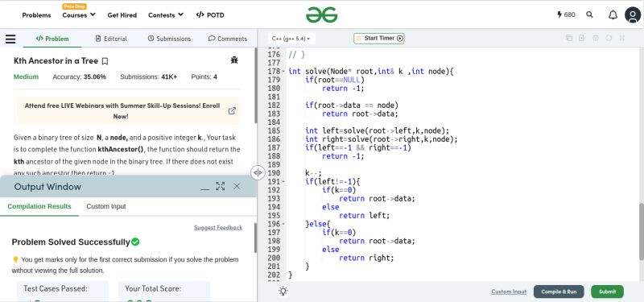Bookmark the Kth Ancestor problem
644x302 pixels.
[x=105, y=61]
